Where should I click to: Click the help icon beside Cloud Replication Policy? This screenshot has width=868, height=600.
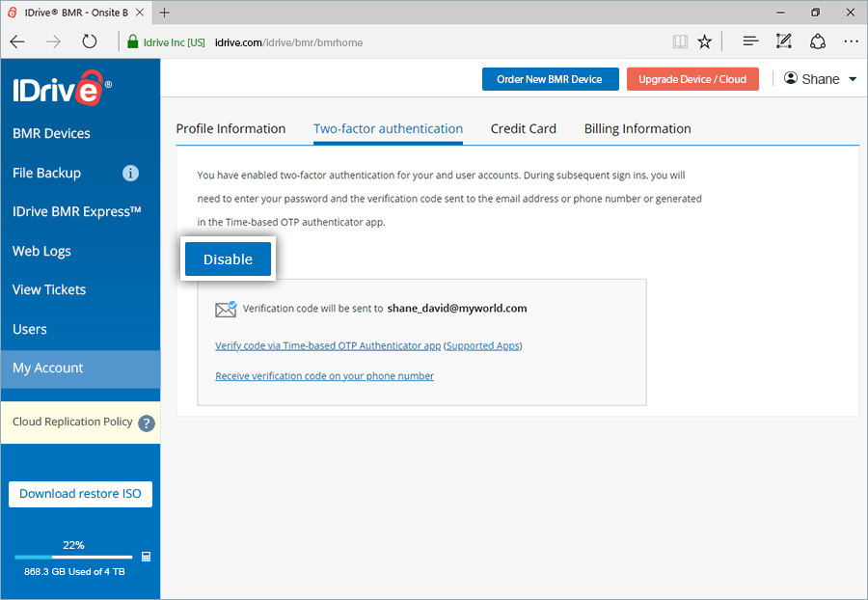[x=147, y=423]
